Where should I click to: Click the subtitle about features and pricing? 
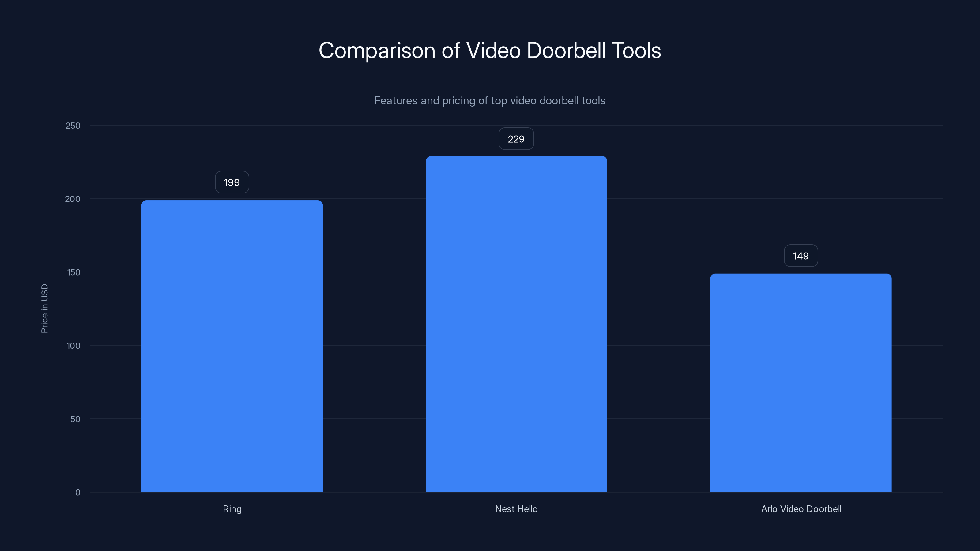coord(490,101)
